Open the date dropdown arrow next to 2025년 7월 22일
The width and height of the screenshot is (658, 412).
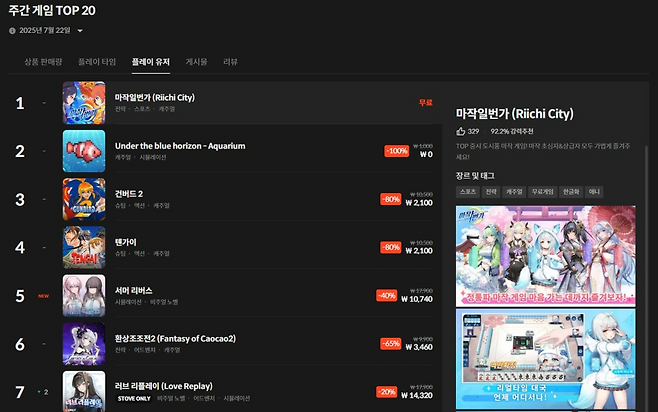point(80,31)
